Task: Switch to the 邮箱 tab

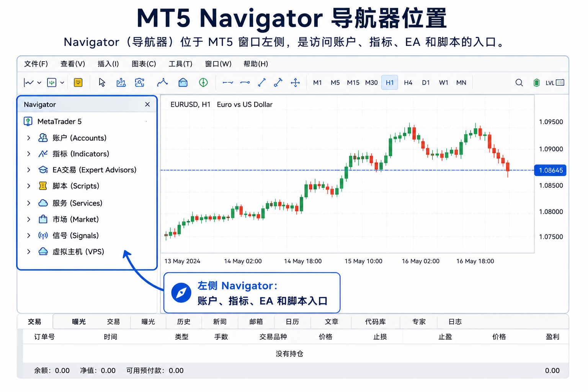Action: click(x=256, y=322)
